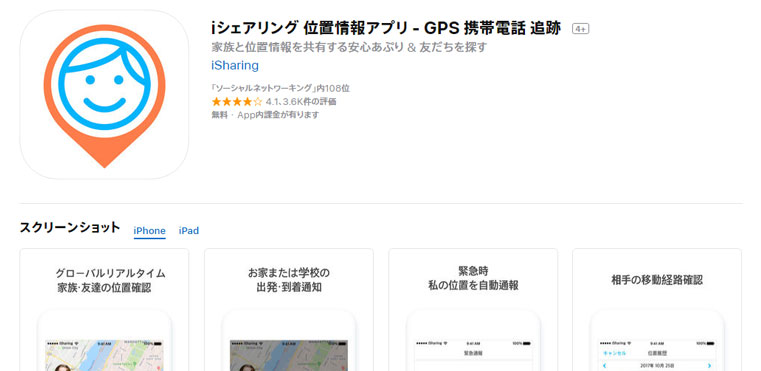Click the left arrow in the location history screenshot

(604, 366)
